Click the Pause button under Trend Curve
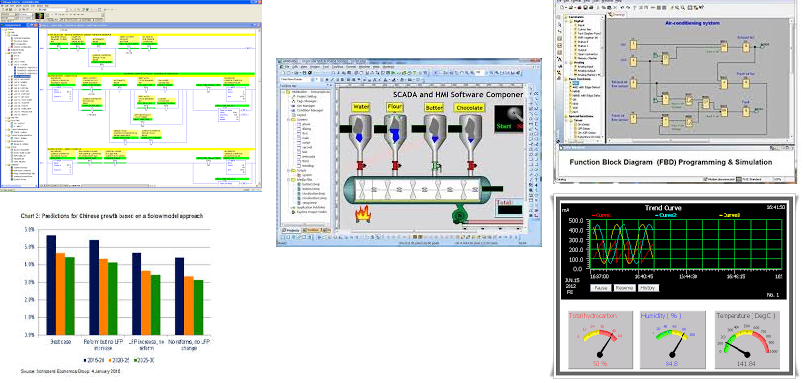 click(600, 288)
